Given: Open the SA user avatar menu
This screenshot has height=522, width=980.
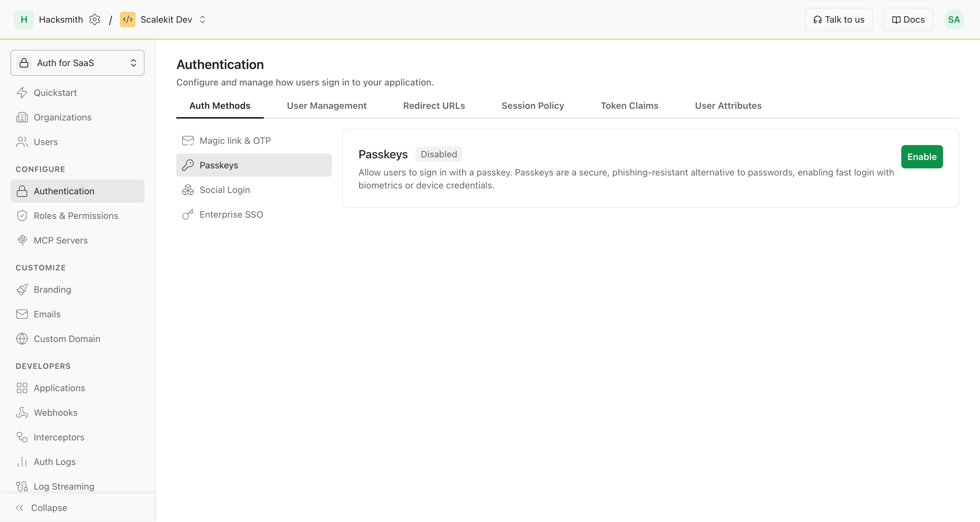Looking at the screenshot, I should tap(953, 19).
